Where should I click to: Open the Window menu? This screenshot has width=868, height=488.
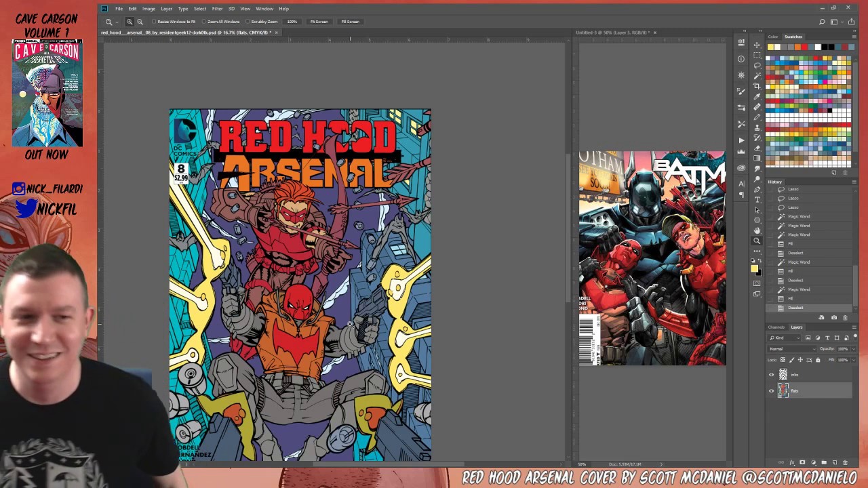click(264, 9)
